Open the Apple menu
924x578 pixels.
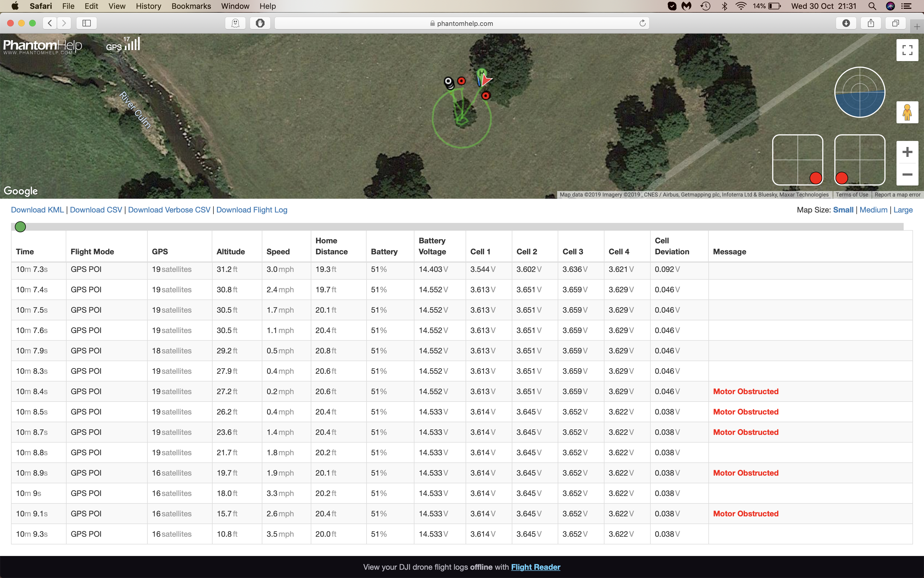click(15, 6)
